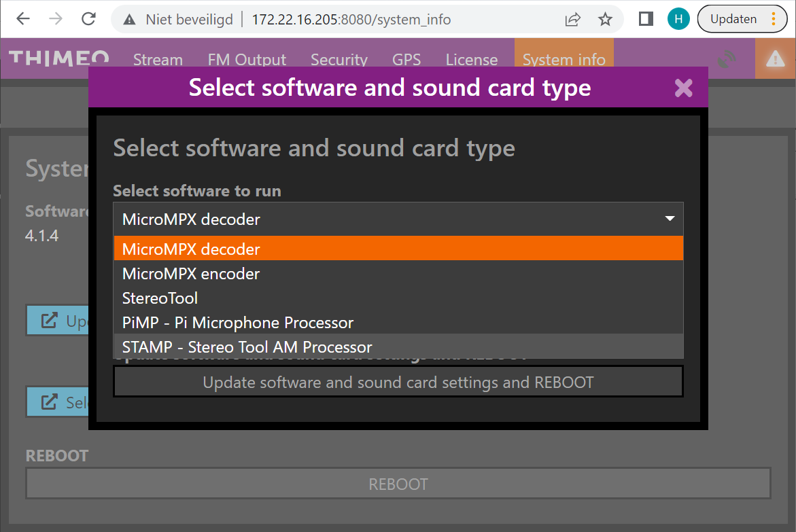Screen dimensions: 796x532
Task: Open the 'Niet beveiligd' site warning
Action: pos(179,19)
